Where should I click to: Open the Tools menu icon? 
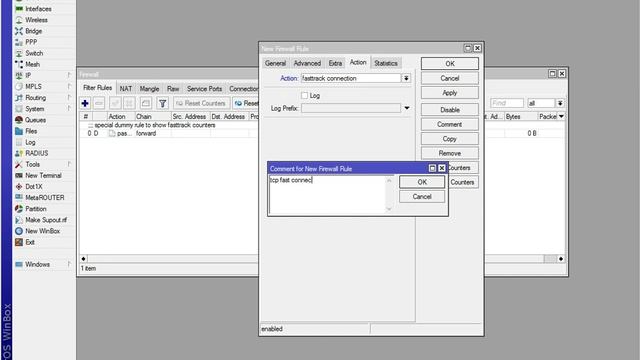[x=19, y=164]
